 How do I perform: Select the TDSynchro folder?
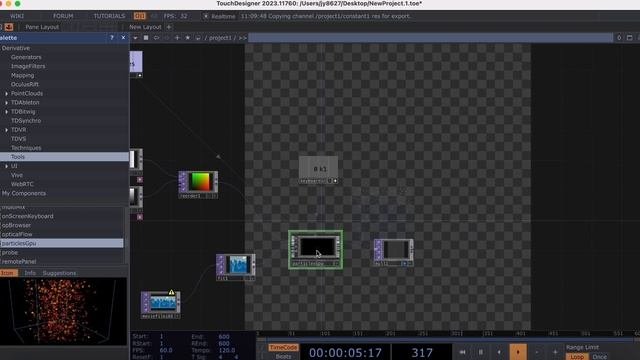26,120
